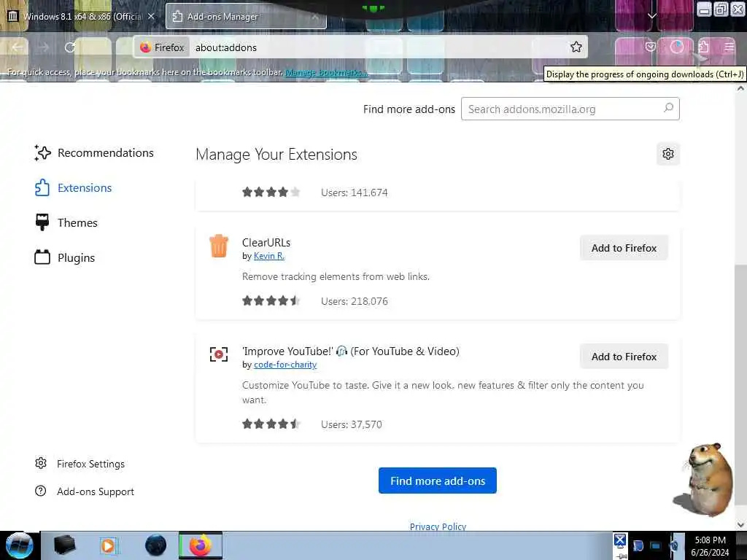Open the media player taskbar icon
Viewport: 747px width, 560px height.
click(109, 545)
